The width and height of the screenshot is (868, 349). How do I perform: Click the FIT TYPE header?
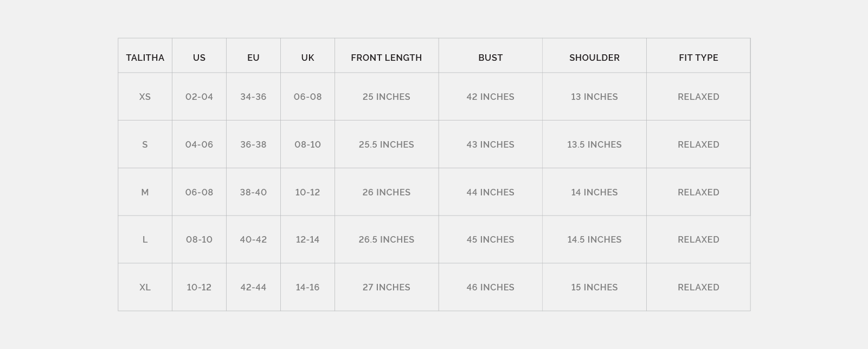(x=698, y=58)
